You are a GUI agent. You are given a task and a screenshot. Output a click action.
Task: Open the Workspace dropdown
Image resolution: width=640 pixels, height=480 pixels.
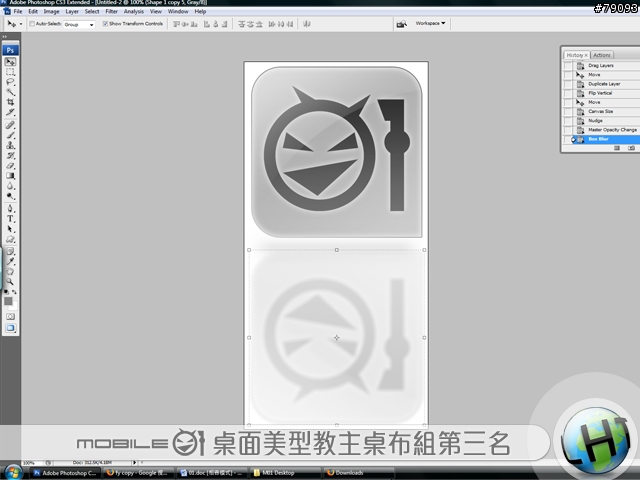click(431, 23)
